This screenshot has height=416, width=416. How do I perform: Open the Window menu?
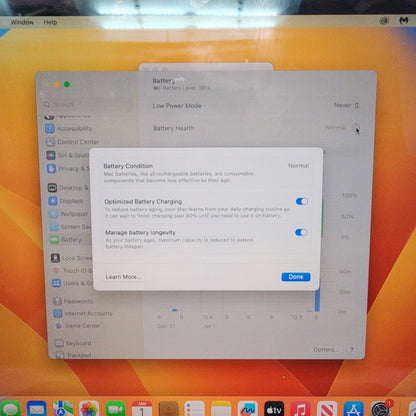point(22,22)
